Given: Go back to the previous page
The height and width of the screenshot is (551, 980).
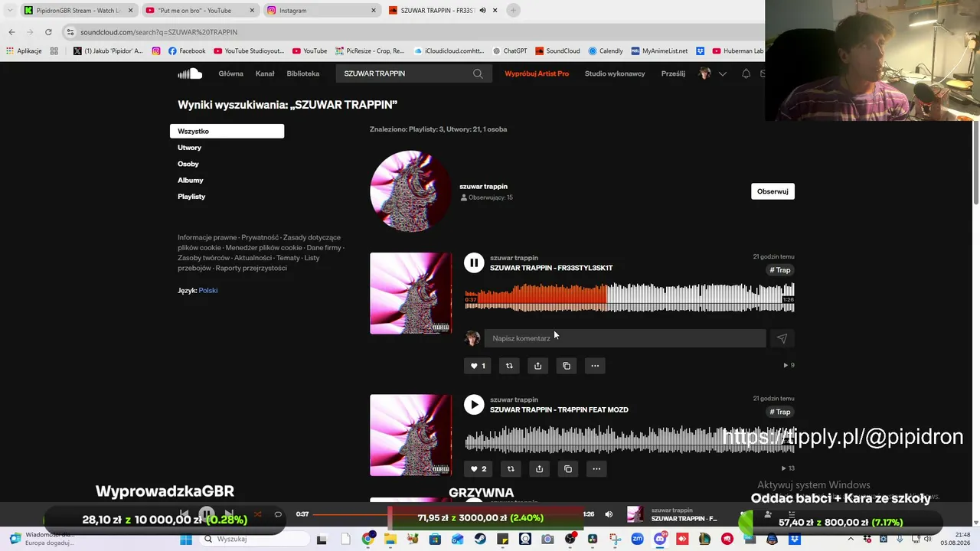Looking at the screenshot, I should (11, 32).
